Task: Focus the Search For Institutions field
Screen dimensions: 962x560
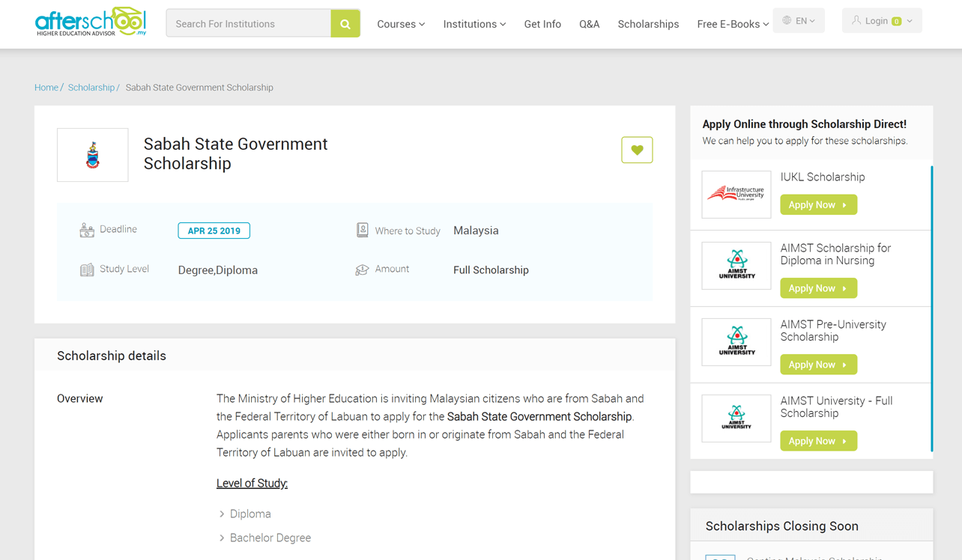Action: [x=249, y=24]
